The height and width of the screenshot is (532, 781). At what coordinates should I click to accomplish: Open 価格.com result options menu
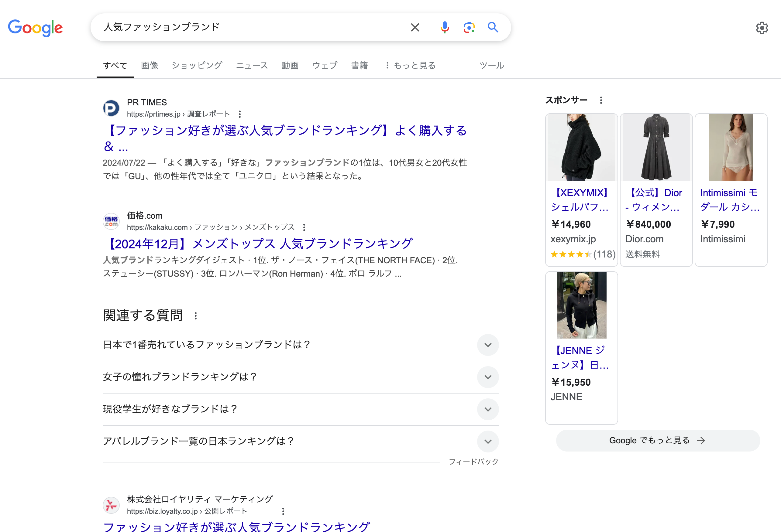[304, 227]
